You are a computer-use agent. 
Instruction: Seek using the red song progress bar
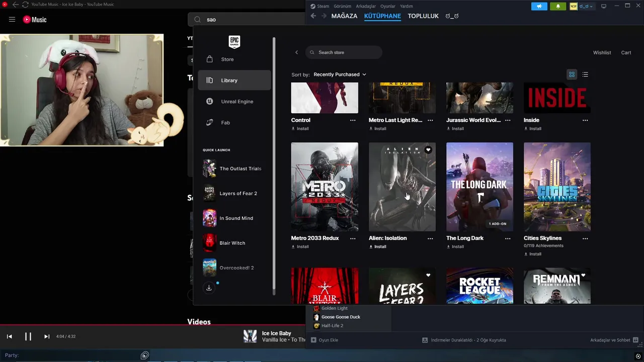click(153, 325)
